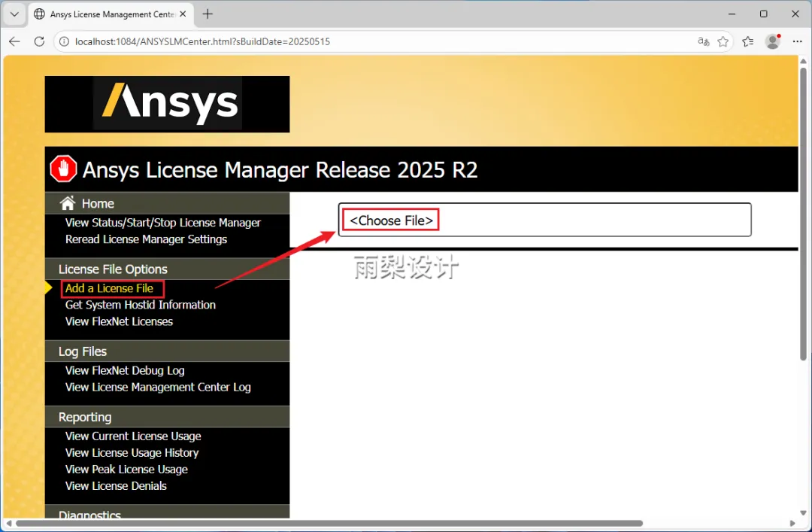812x532 pixels.
Task: View site information icon in address bar
Action: pos(64,41)
